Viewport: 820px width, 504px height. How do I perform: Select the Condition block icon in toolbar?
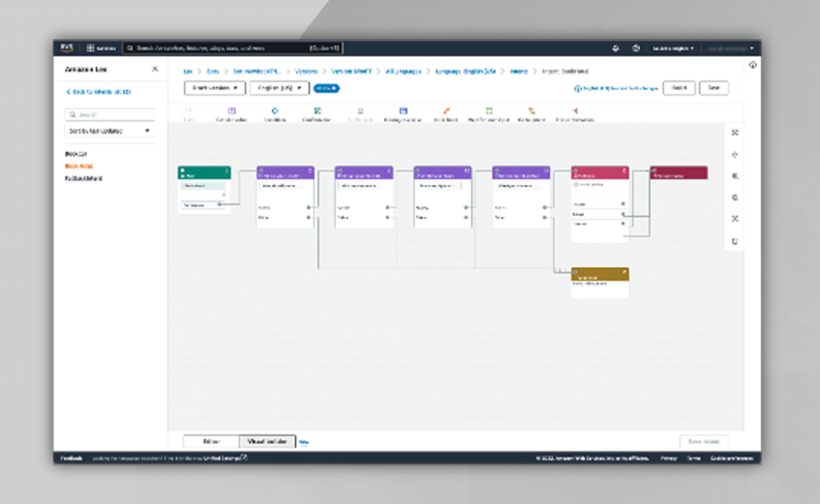point(275,111)
